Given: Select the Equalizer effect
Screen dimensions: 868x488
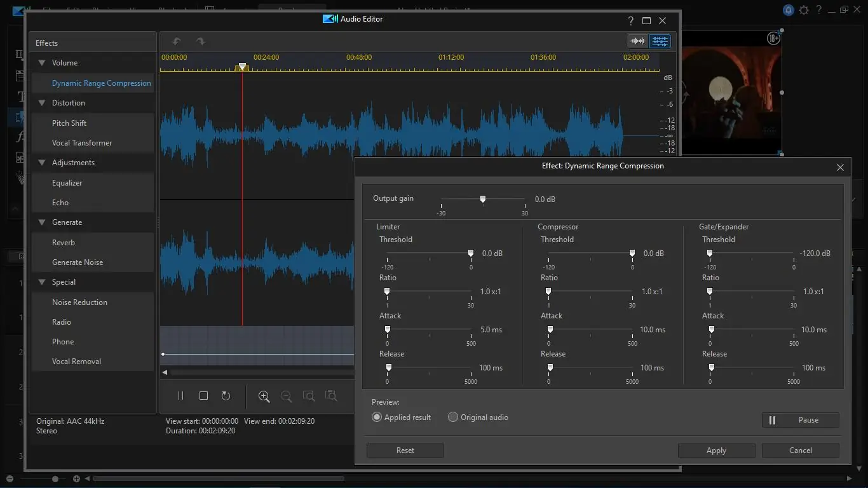Looking at the screenshot, I should 67,183.
